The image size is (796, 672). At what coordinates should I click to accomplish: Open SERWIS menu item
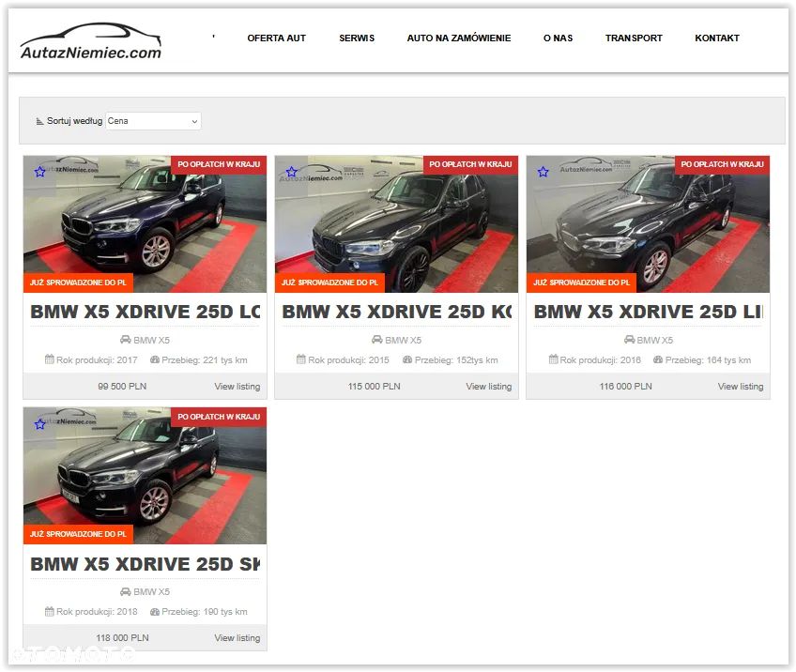click(357, 38)
